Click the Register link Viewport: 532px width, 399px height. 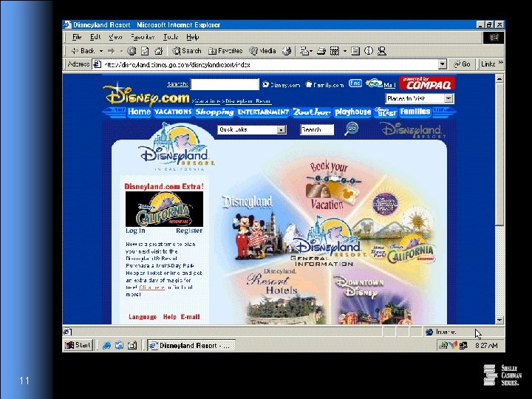click(x=189, y=231)
